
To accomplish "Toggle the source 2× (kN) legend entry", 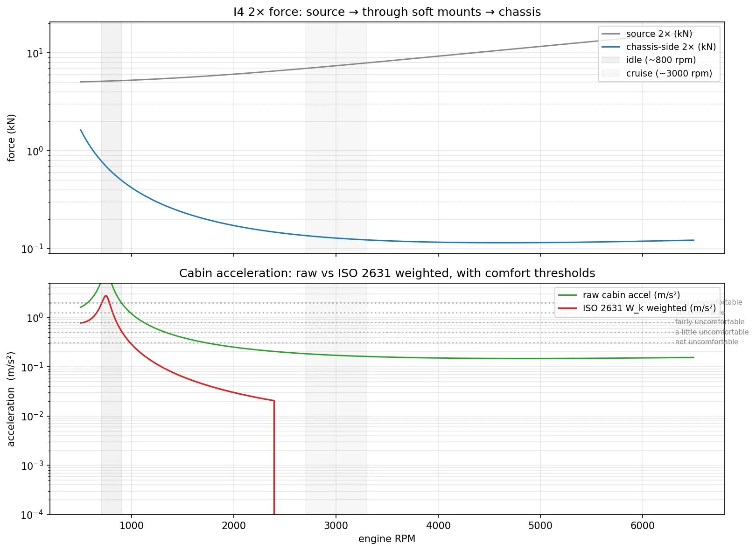I will point(660,33).
